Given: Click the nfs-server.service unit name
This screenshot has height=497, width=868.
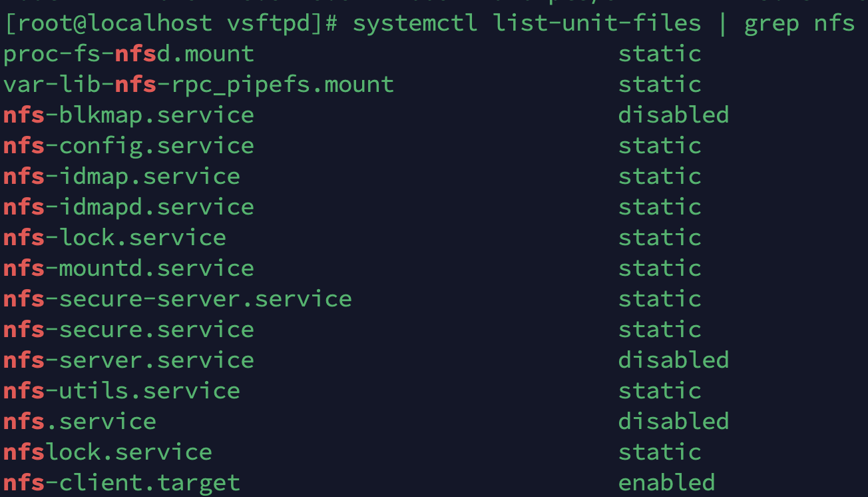Looking at the screenshot, I should 128,360.
